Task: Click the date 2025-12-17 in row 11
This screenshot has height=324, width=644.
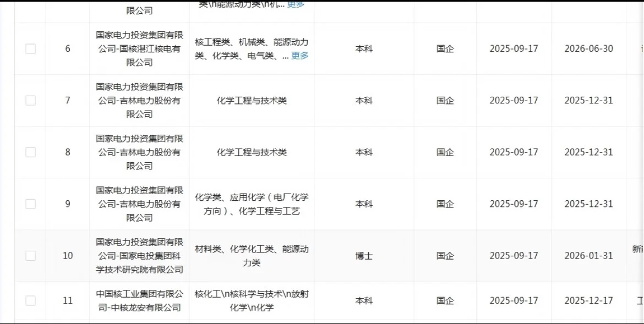Action: pyautogui.click(x=588, y=300)
